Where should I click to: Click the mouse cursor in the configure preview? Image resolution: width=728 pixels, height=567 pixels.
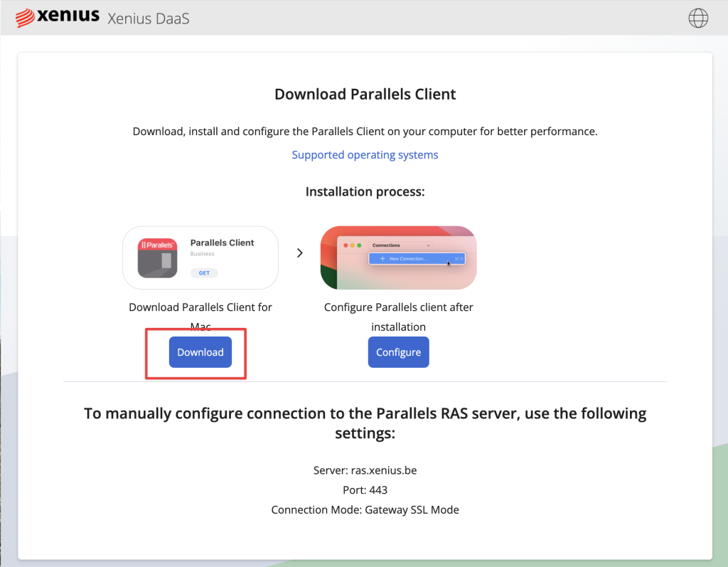(449, 264)
